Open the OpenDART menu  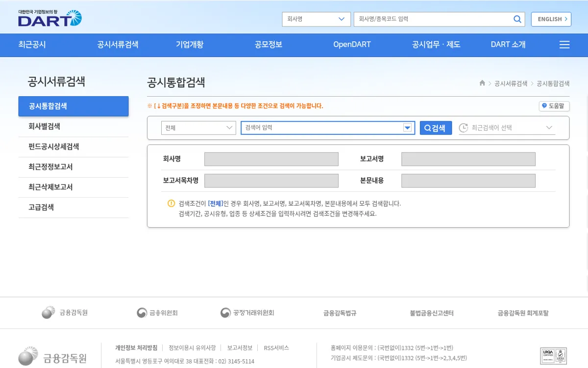point(352,45)
